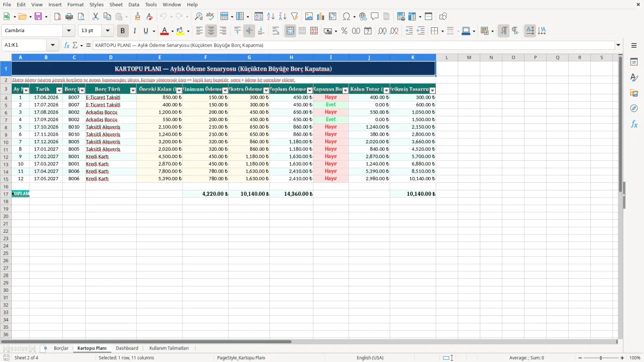Toggle Align Right
This screenshot has width=644, height=362.
pos(223,31)
